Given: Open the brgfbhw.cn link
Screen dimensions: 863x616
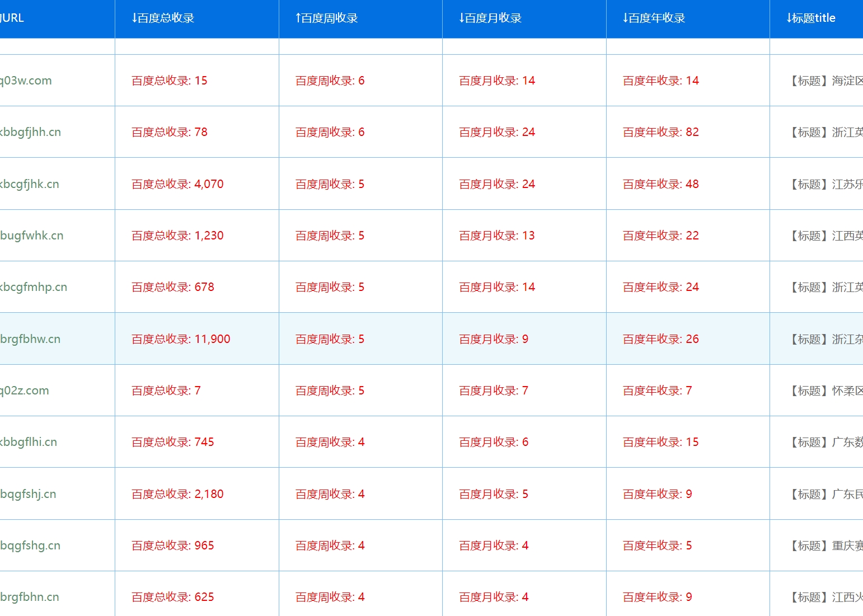Looking at the screenshot, I should coord(30,339).
